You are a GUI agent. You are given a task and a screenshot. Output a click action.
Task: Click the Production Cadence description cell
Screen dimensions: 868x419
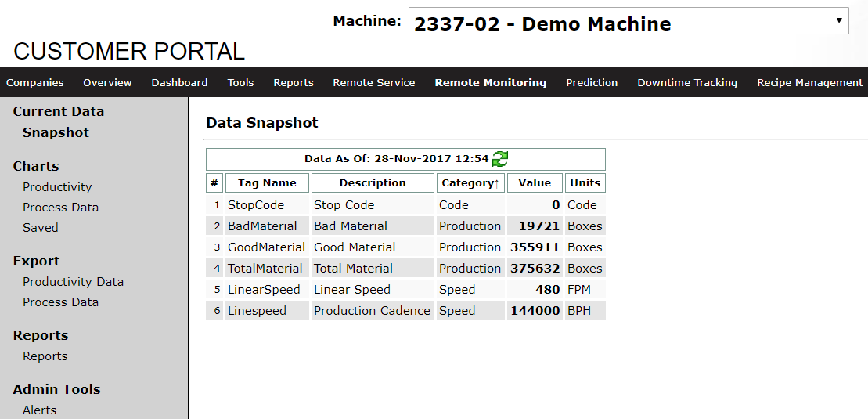[x=373, y=310]
